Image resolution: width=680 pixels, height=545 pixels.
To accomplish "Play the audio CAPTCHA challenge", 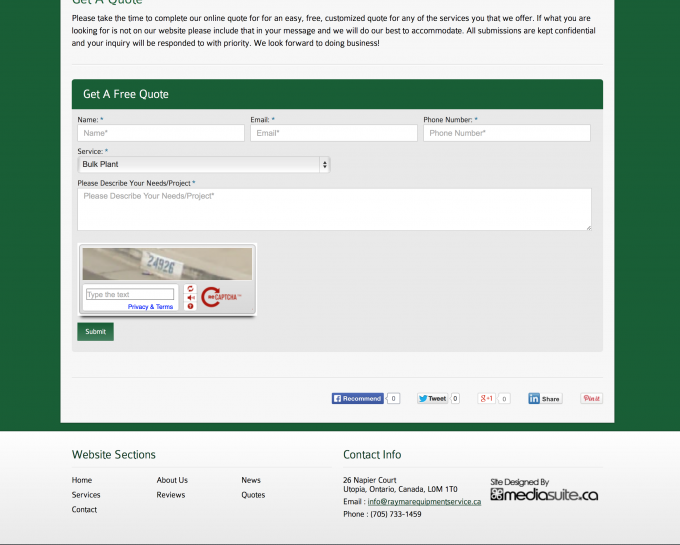I will [190, 297].
